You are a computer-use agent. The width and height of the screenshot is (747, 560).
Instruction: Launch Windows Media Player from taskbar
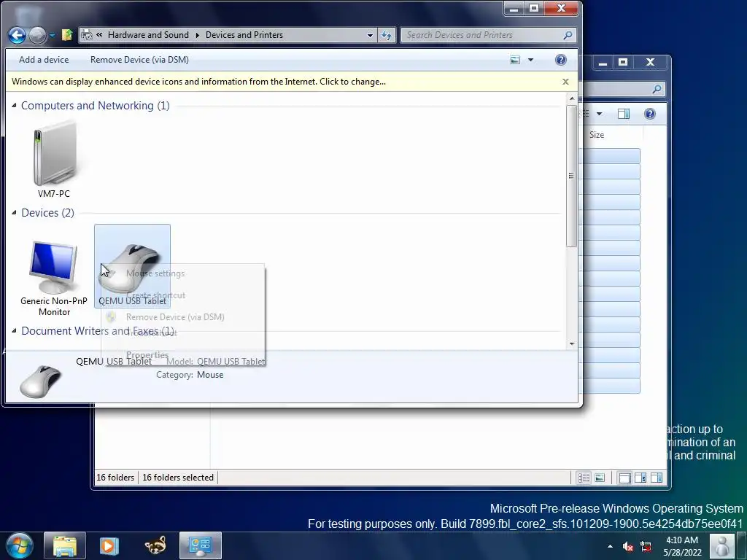coord(109,545)
